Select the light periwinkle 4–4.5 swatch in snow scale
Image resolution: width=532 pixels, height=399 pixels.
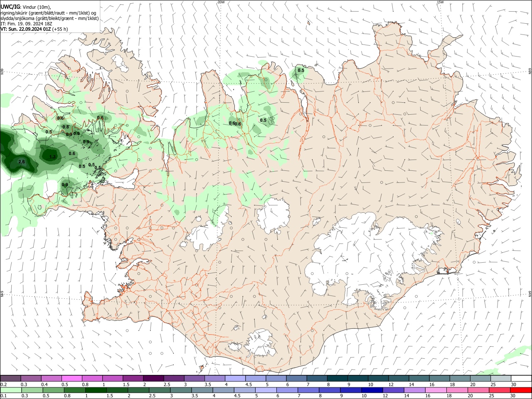[x=235, y=378]
